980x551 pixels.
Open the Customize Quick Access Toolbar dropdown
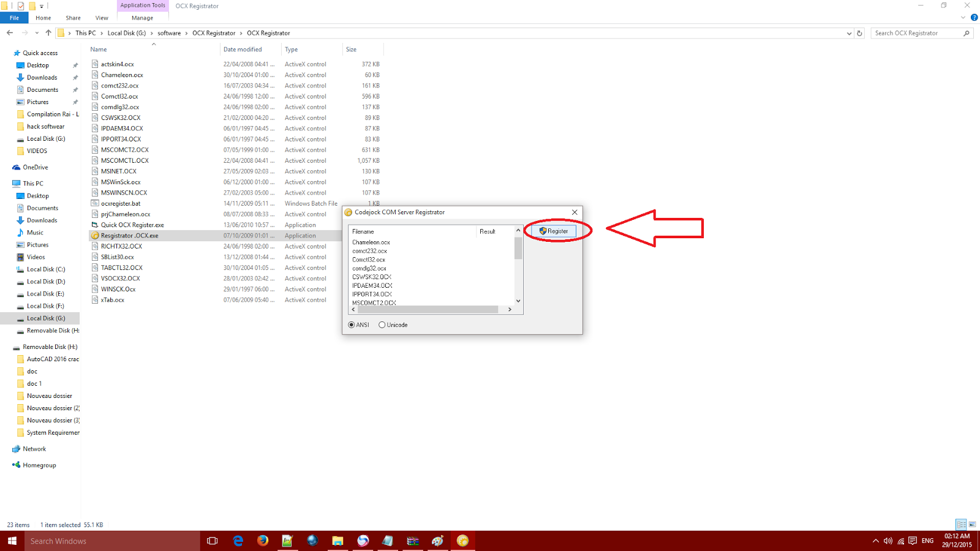coord(42,6)
